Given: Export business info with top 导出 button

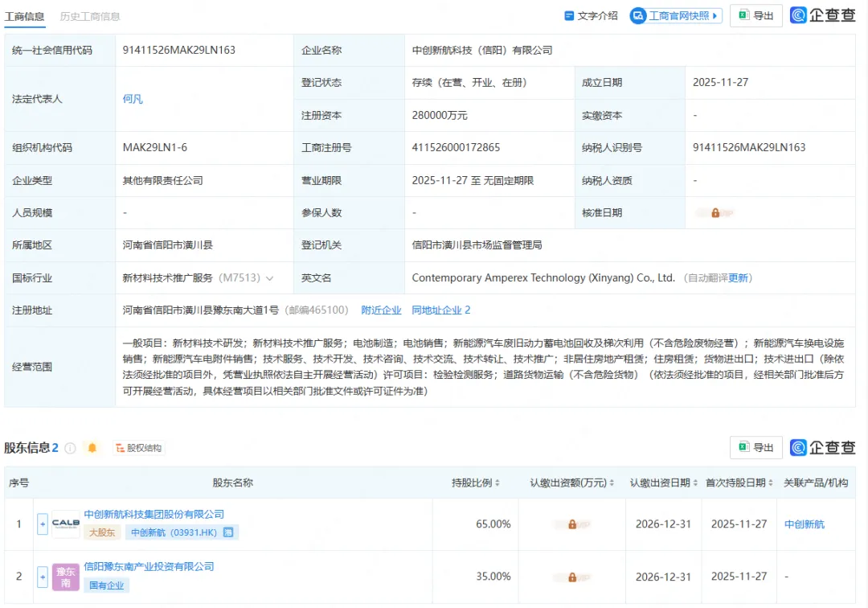Looking at the screenshot, I should point(755,16).
